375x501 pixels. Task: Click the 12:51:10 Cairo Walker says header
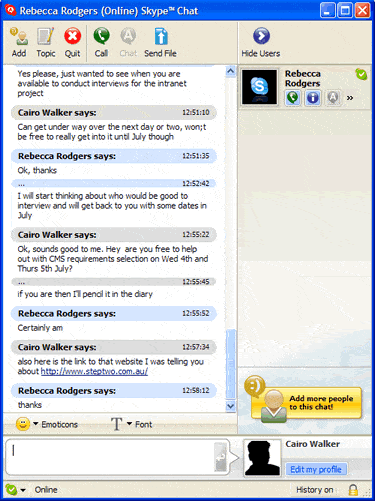pyautogui.click(x=114, y=113)
